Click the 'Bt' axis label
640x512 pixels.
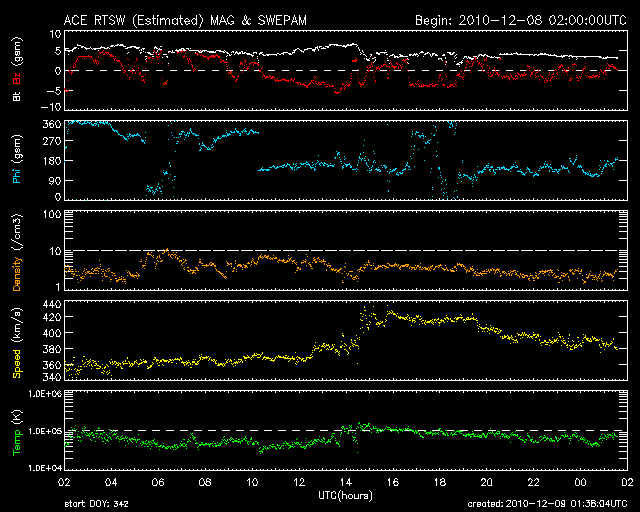coord(17,96)
